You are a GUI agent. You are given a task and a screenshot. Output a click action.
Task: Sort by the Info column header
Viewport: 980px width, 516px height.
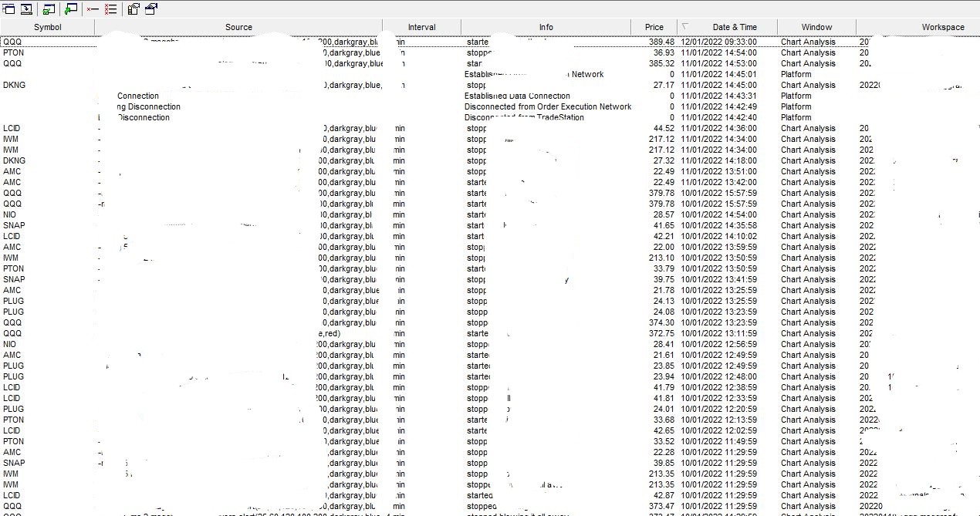coord(546,27)
